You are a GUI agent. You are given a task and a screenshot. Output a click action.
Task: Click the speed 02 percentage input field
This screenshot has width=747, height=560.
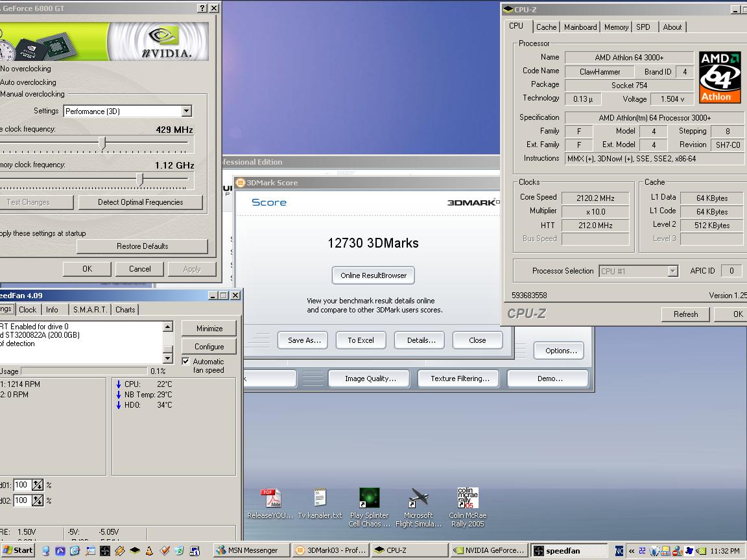[22, 500]
